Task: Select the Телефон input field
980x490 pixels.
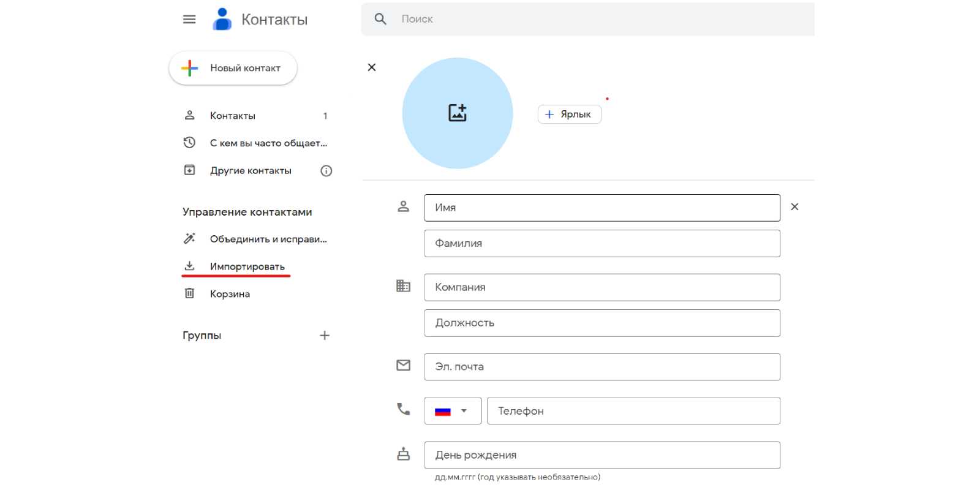Action: 633,411
